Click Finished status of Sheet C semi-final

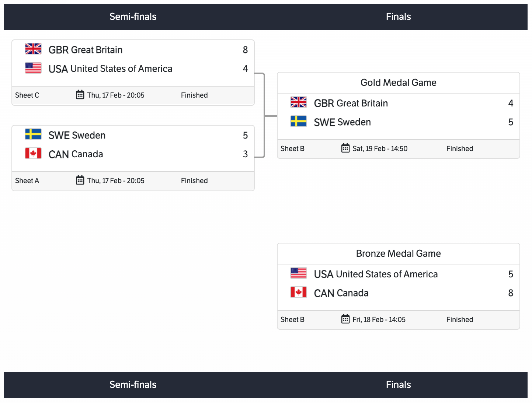click(194, 95)
